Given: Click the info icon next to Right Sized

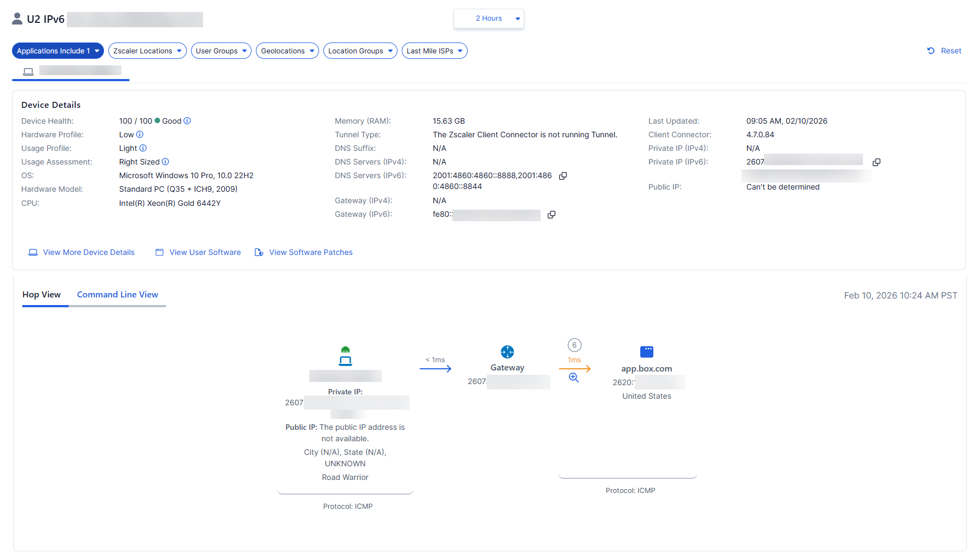Looking at the screenshot, I should click(x=166, y=162).
